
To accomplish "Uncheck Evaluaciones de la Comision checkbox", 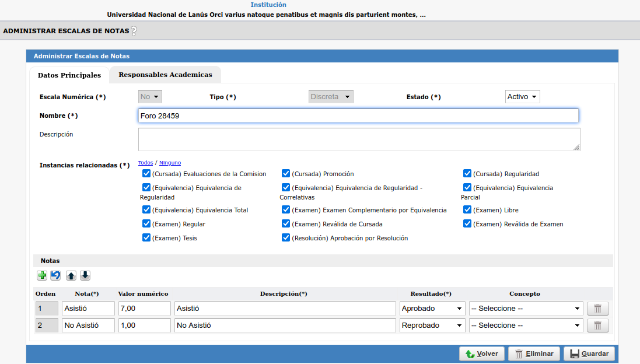I will 146,173.
